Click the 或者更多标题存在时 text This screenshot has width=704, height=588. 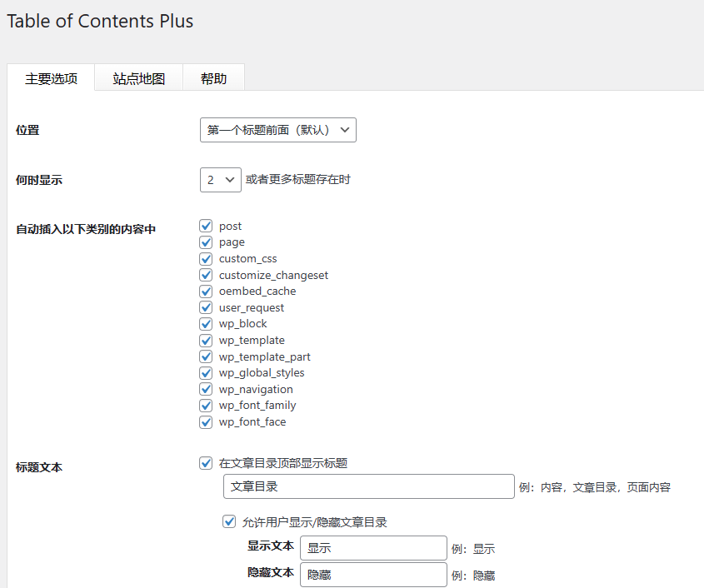pyautogui.click(x=297, y=180)
